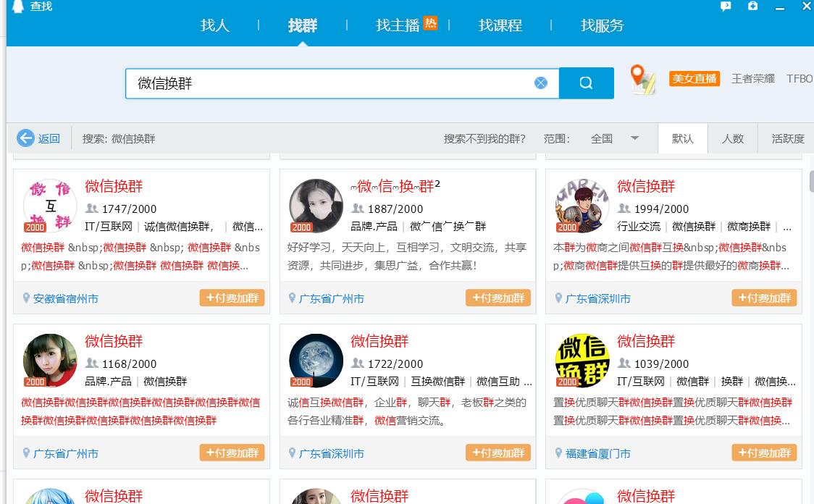Open the feedback speech bubble icon
Screen dimensions: 814x504
click(x=726, y=7)
